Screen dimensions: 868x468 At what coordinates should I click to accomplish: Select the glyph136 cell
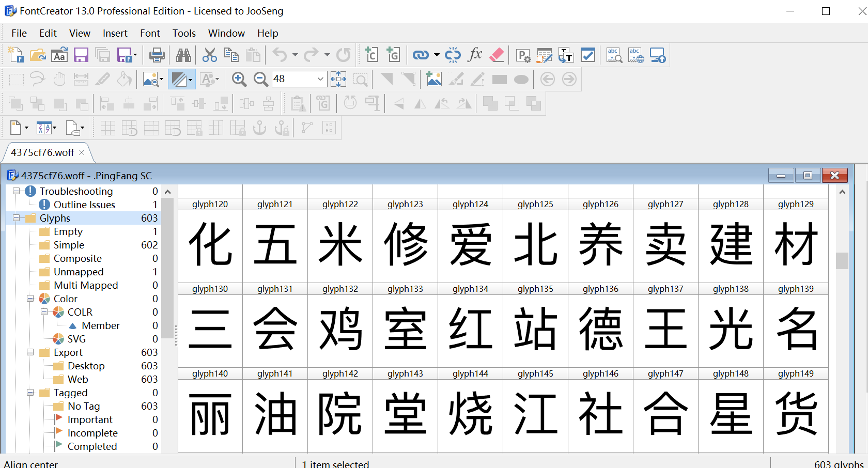(600, 325)
